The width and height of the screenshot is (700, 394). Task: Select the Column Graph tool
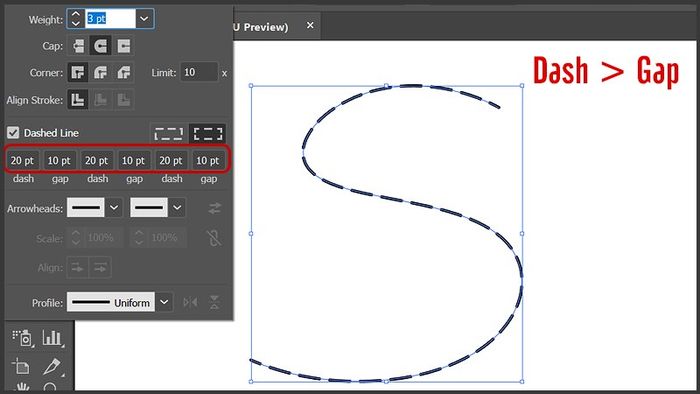click(52, 338)
